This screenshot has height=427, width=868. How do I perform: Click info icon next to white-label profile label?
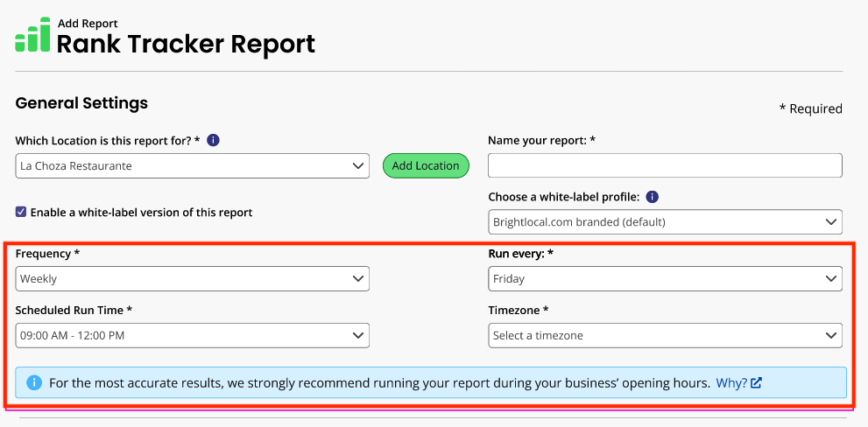pyautogui.click(x=652, y=197)
